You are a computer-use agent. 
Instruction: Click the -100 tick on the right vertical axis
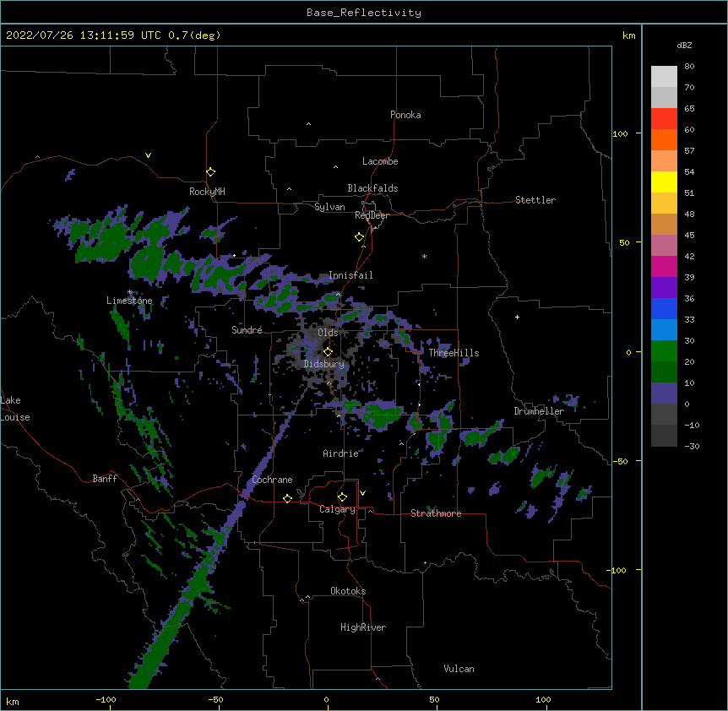(x=617, y=570)
